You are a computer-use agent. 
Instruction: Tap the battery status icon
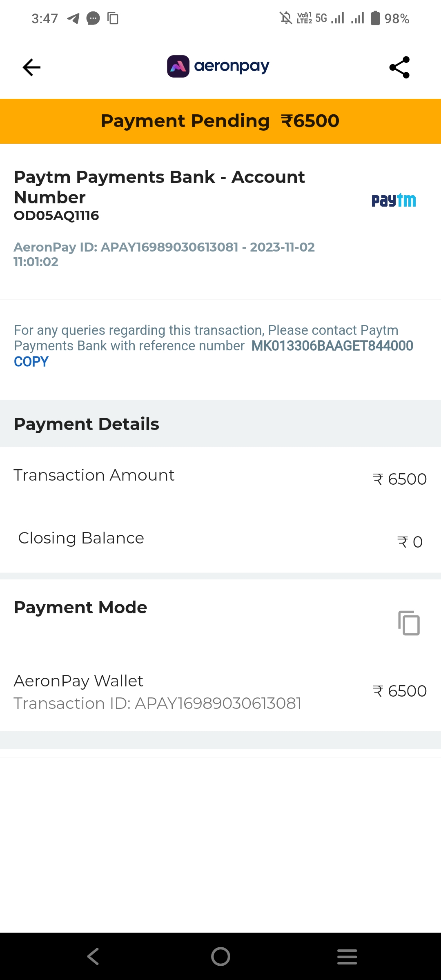pos(375,18)
